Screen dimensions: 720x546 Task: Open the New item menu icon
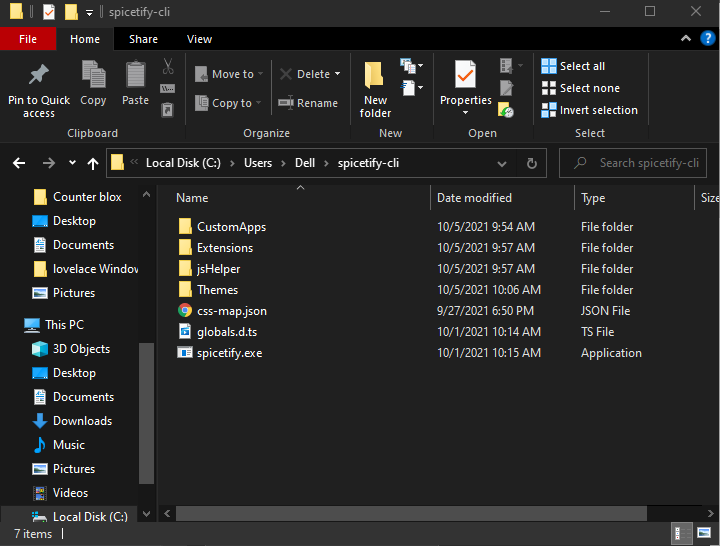point(411,66)
